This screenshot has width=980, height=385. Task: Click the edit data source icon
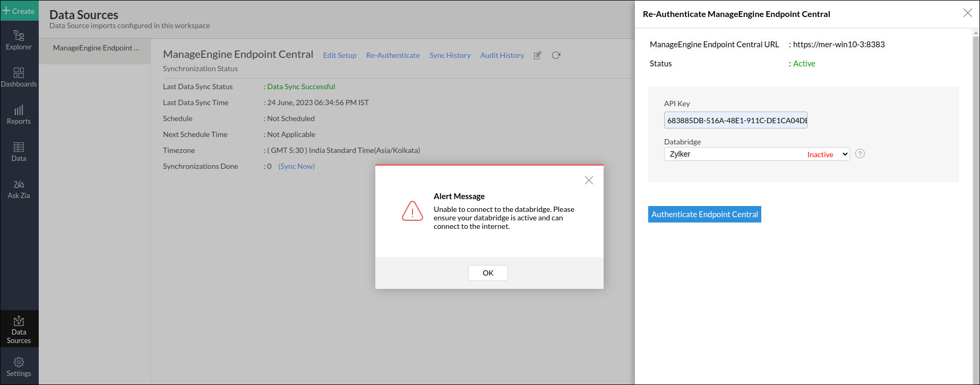coord(537,55)
